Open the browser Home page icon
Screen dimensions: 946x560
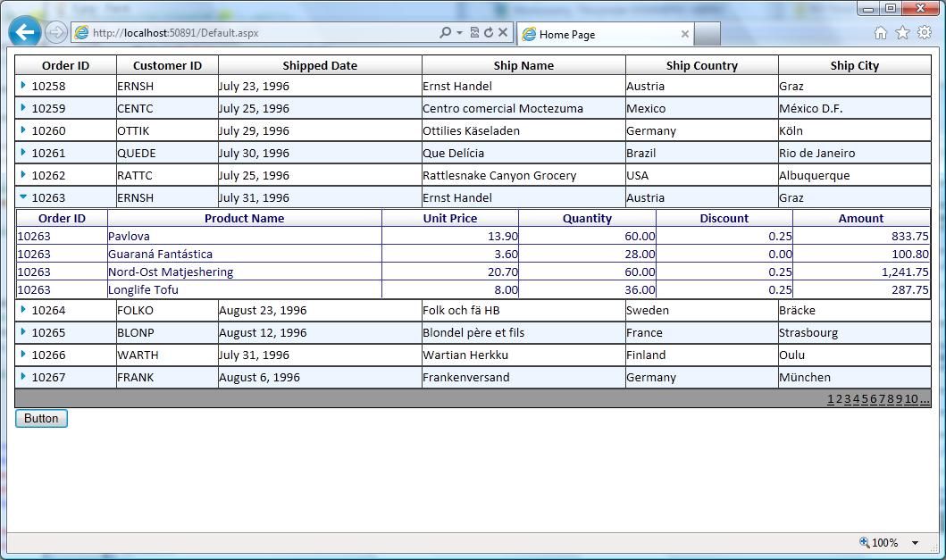click(881, 32)
